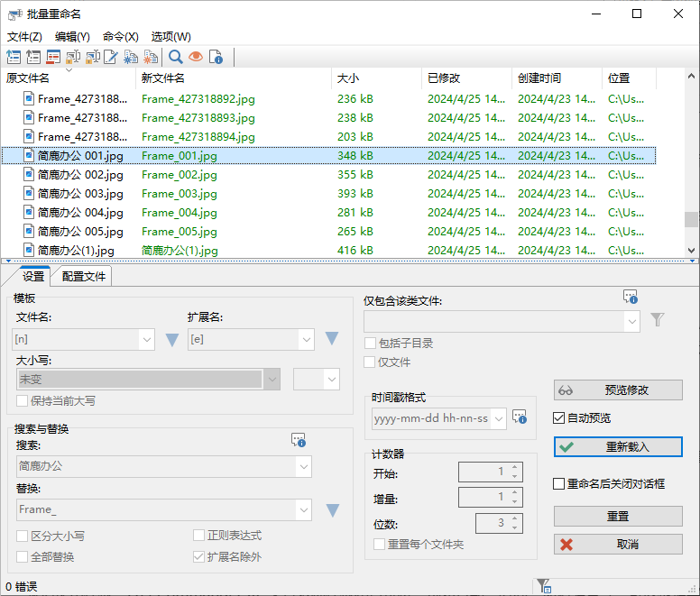Click the blue triangle beside the 文件名 field

[172, 340]
